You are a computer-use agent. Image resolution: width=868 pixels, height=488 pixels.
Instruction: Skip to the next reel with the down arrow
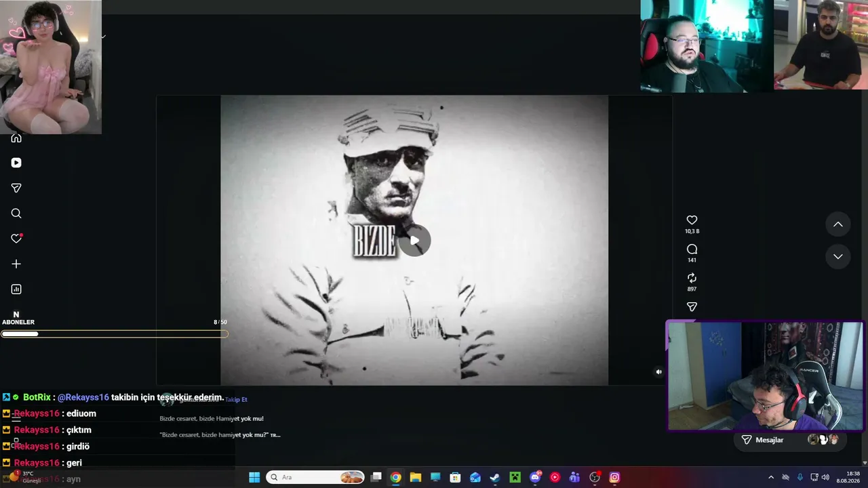pos(838,256)
